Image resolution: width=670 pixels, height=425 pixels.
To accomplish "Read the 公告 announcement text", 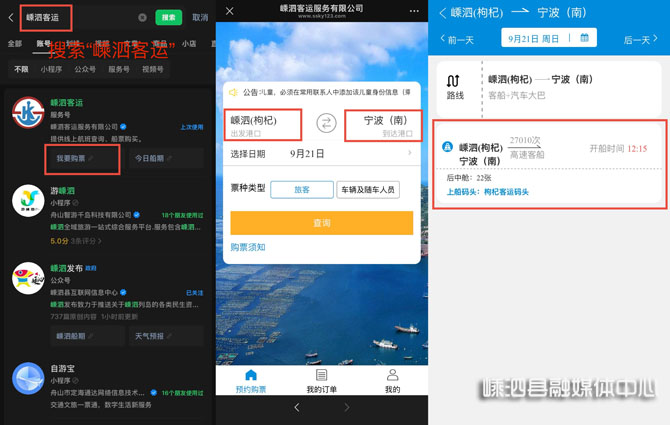I will [x=327, y=92].
